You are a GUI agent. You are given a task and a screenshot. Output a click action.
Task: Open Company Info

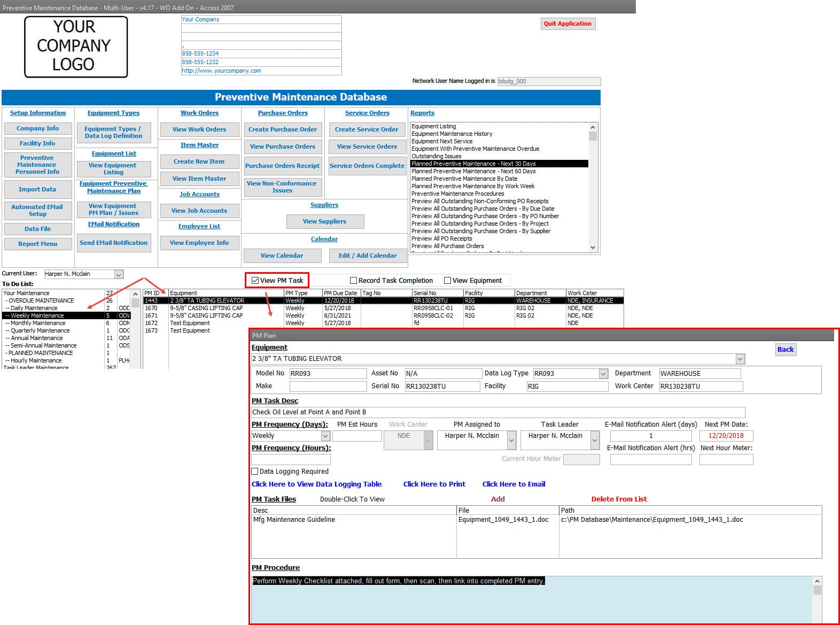(37, 128)
